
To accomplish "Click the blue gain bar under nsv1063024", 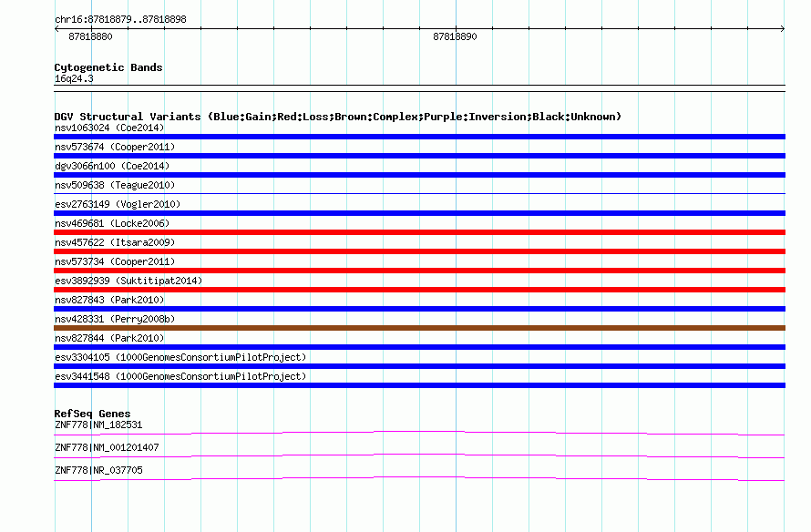I will 419,137.
